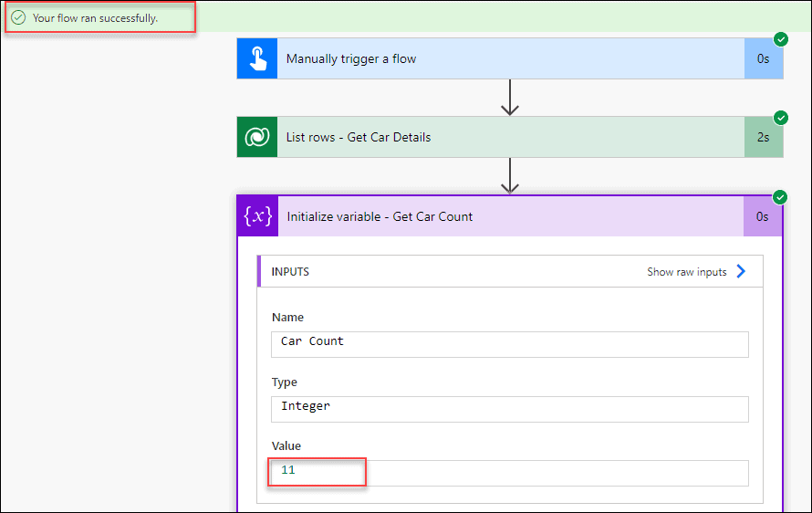
Task: Click the 2s duration on List rows step
Action: [x=764, y=137]
